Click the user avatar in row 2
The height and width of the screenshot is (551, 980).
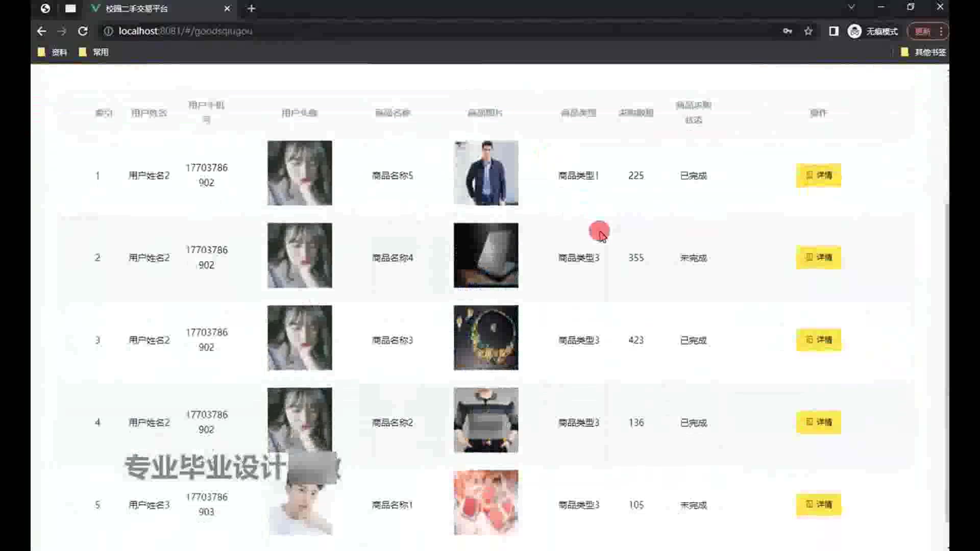coord(300,255)
